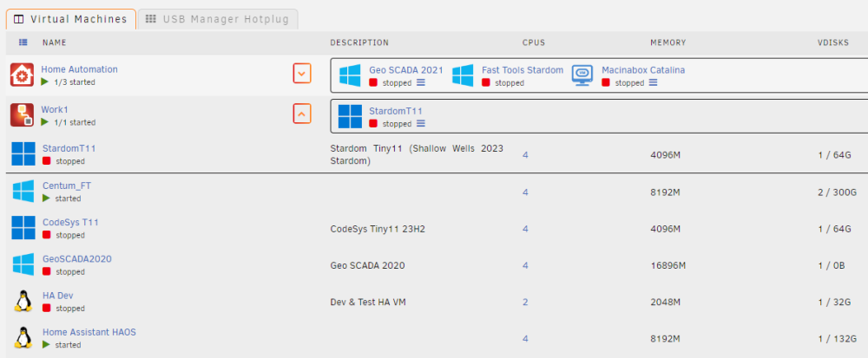
Task: Open the GeoSCADA2020 VM link
Action: point(77,258)
